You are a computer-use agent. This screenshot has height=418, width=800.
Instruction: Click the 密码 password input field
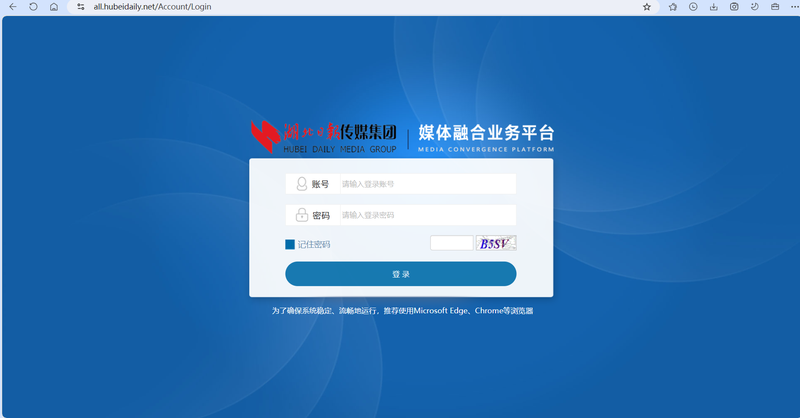[x=428, y=215]
